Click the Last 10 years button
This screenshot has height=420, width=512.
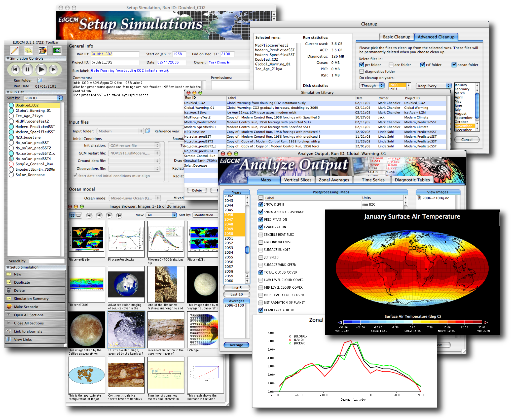point(236,294)
